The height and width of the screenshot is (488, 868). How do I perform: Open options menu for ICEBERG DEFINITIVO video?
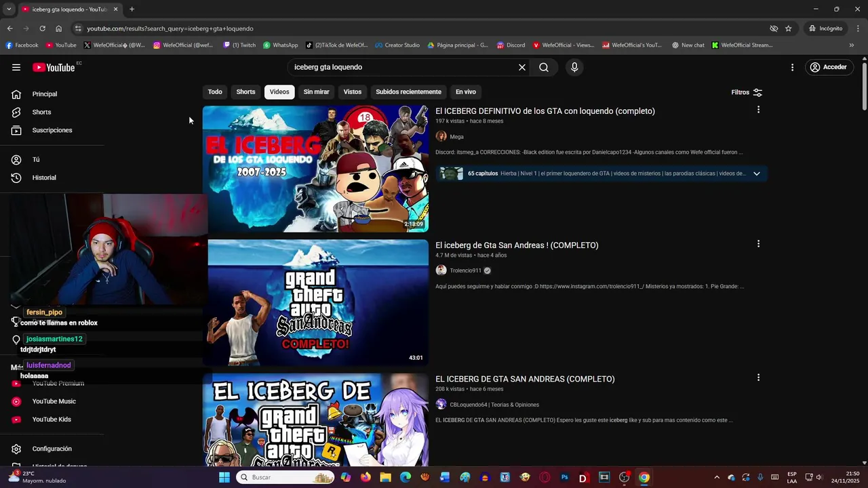(758, 110)
